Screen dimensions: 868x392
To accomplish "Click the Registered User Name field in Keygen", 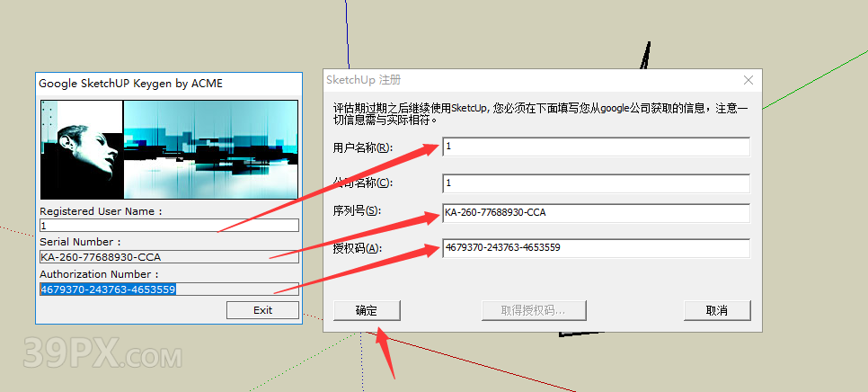I will 170,226.
